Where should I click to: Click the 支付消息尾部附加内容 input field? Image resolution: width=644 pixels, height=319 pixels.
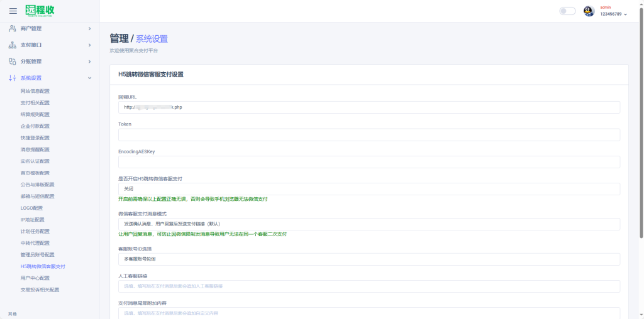pos(369,313)
